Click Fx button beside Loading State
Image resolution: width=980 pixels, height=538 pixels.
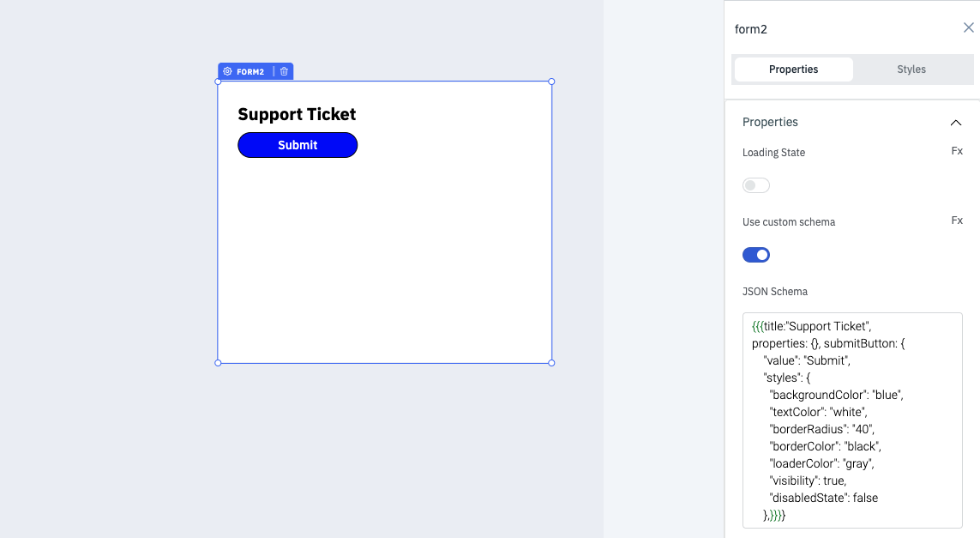(x=957, y=151)
